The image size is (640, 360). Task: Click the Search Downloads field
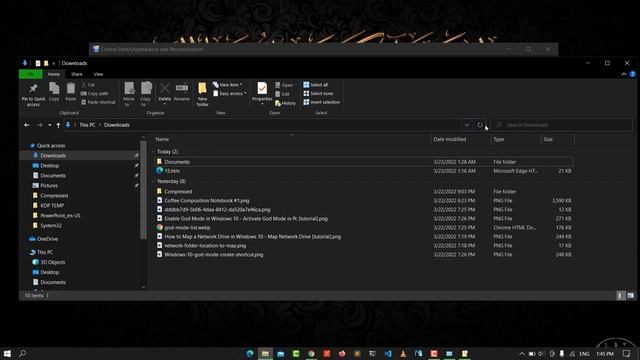pyautogui.click(x=562, y=125)
